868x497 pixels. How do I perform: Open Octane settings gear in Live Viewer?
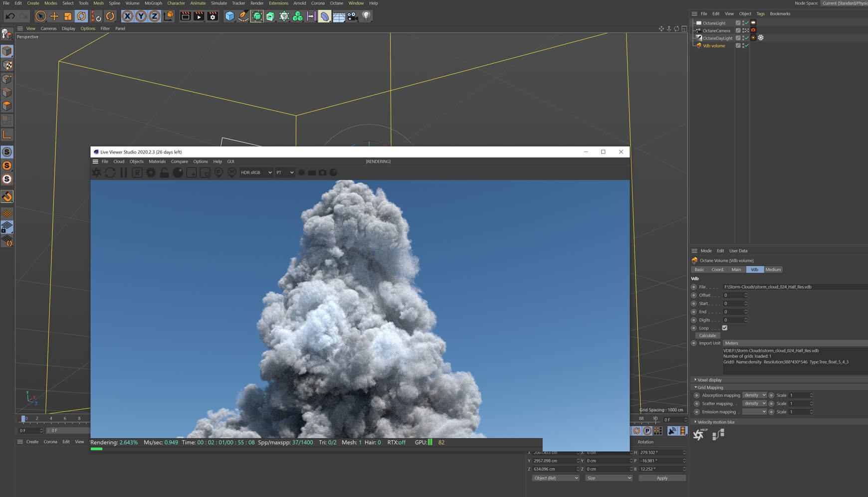pos(150,172)
